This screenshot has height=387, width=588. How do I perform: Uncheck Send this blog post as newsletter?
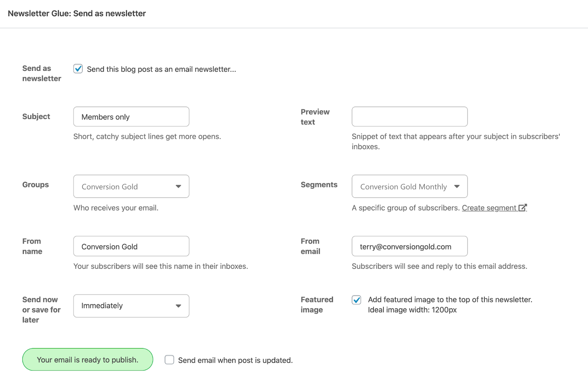(78, 69)
